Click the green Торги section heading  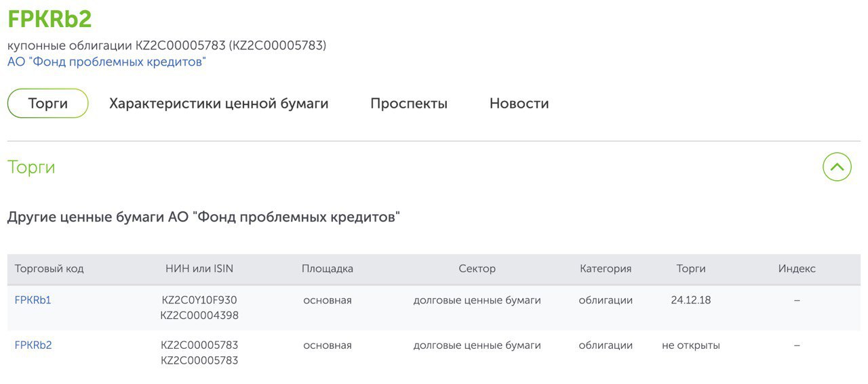(x=31, y=167)
